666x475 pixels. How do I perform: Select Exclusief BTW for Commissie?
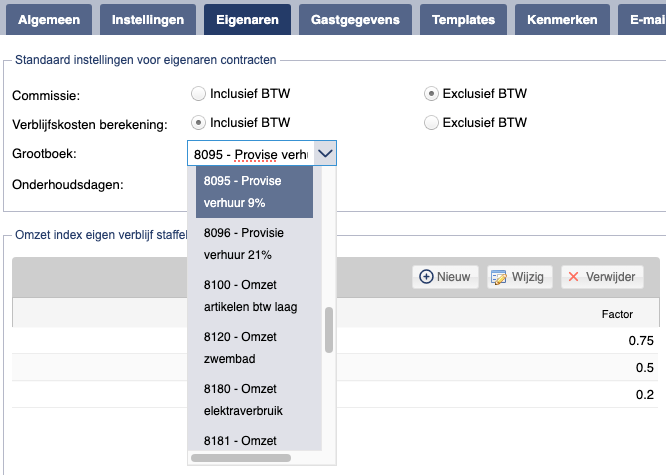pyautogui.click(x=431, y=93)
